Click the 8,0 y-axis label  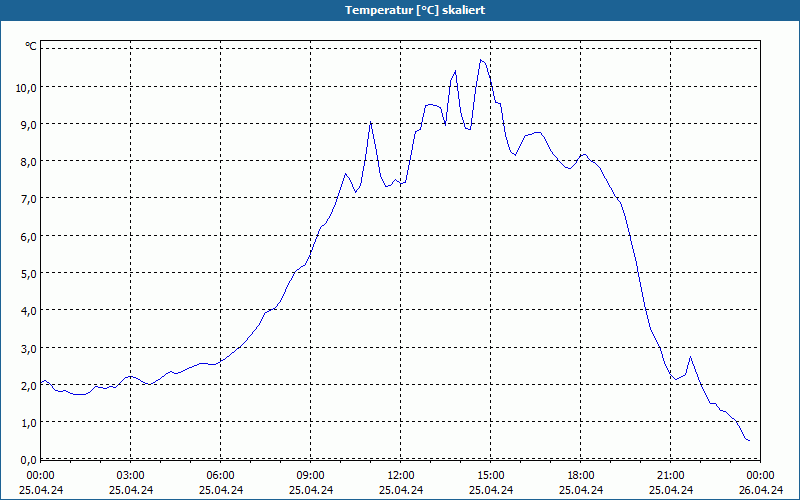29,162
